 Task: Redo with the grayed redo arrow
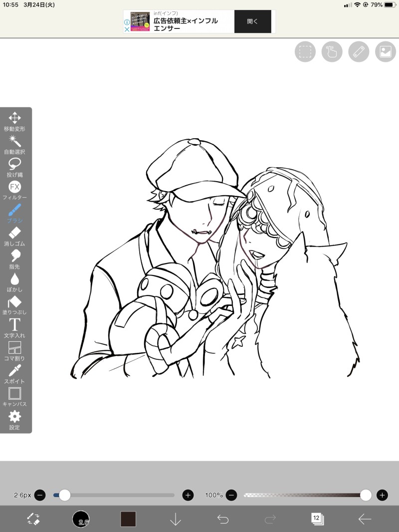[x=270, y=519]
